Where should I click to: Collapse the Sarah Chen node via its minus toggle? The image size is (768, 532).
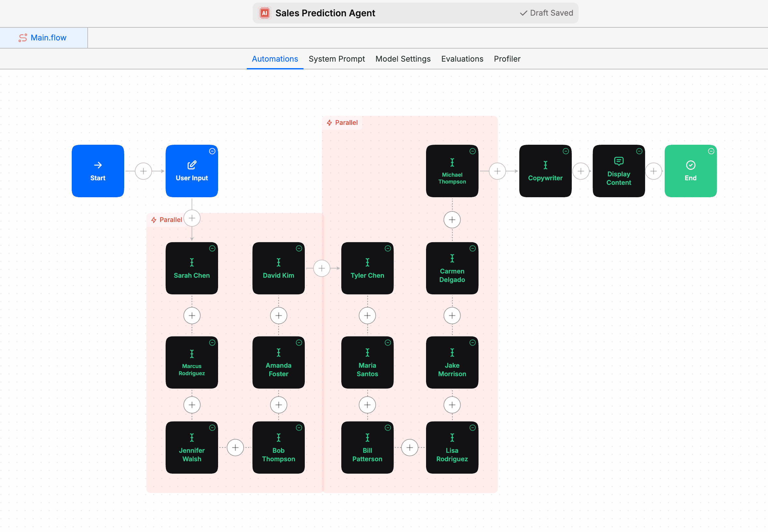click(x=212, y=248)
